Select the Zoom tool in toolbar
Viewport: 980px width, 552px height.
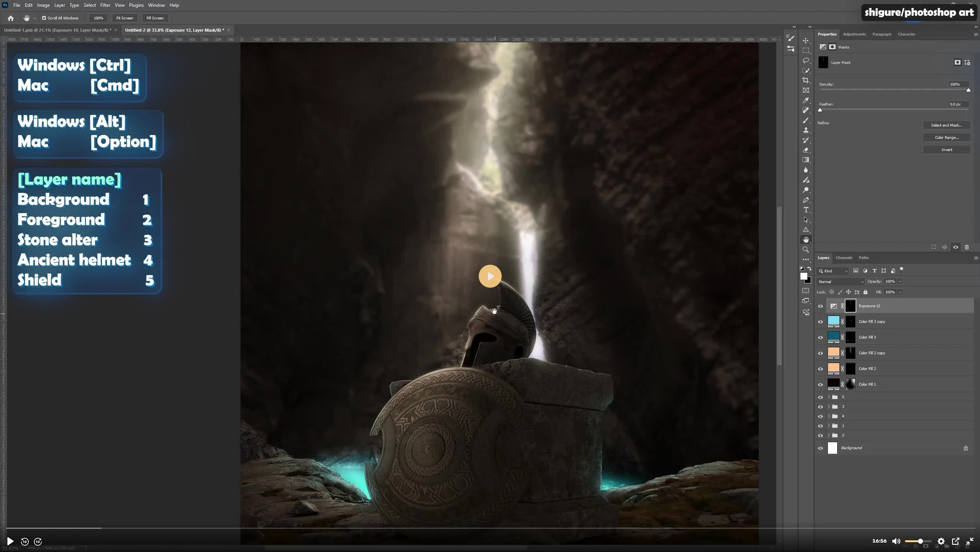[x=806, y=250]
